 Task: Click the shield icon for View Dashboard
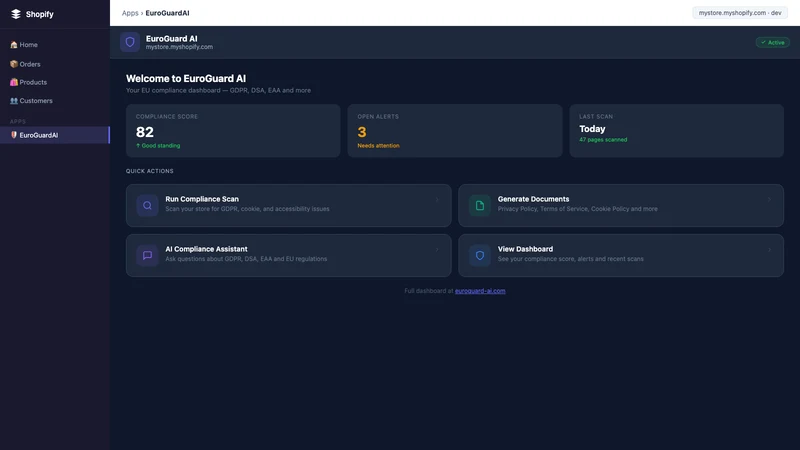[480, 256]
